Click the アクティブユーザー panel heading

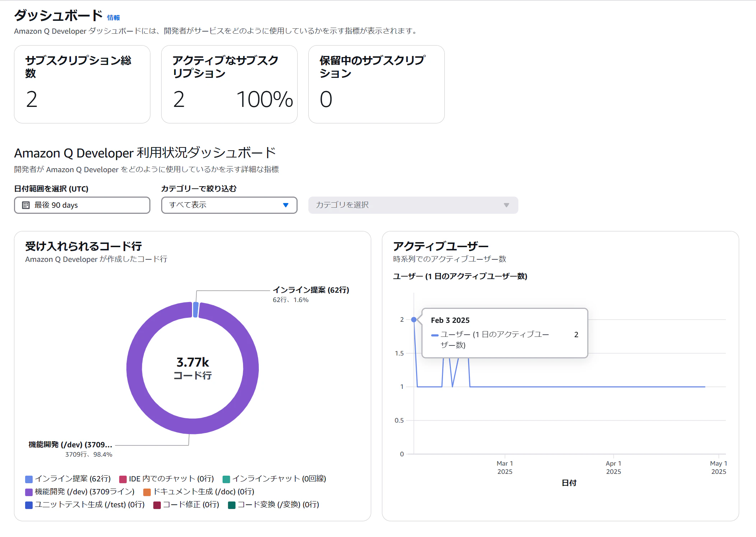[441, 246]
